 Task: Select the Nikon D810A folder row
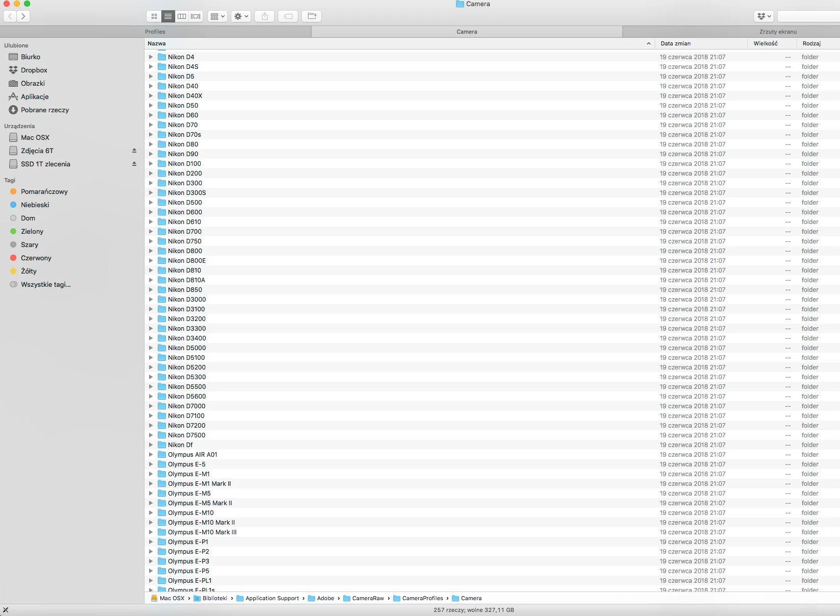(x=492, y=280)
